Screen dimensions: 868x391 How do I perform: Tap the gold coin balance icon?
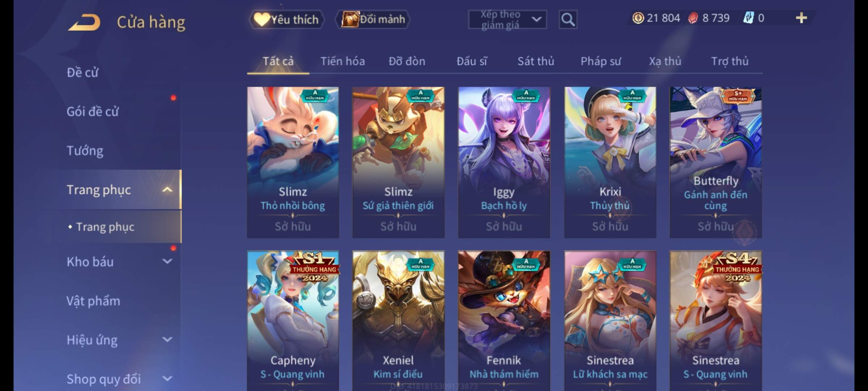(638, 18)
